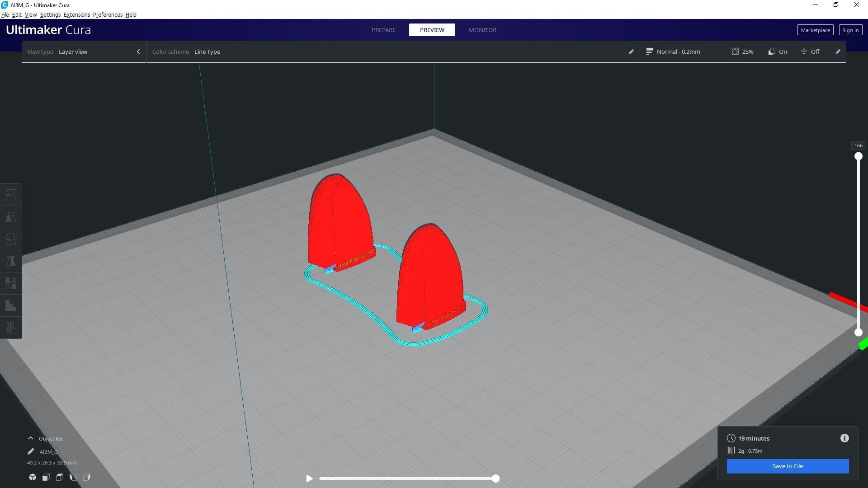Open the View type Layer view dropdown
Screen dimensions: 868x488
[x=84, y=52]
